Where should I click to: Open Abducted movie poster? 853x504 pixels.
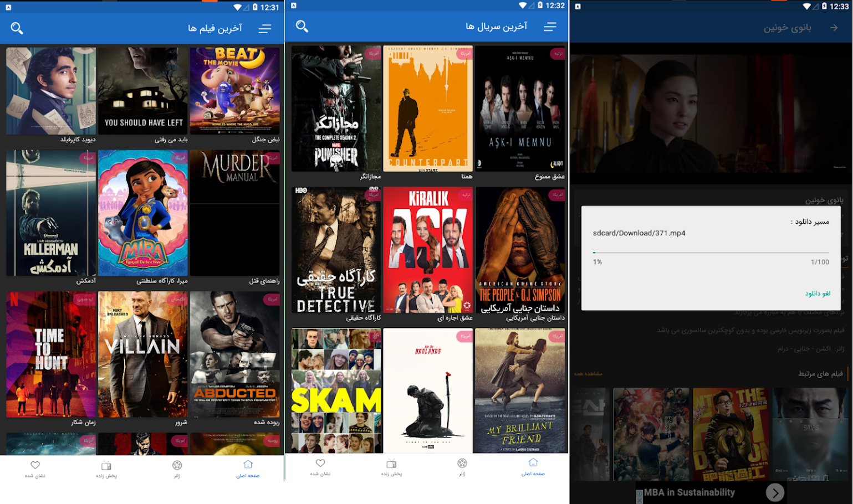235,354
